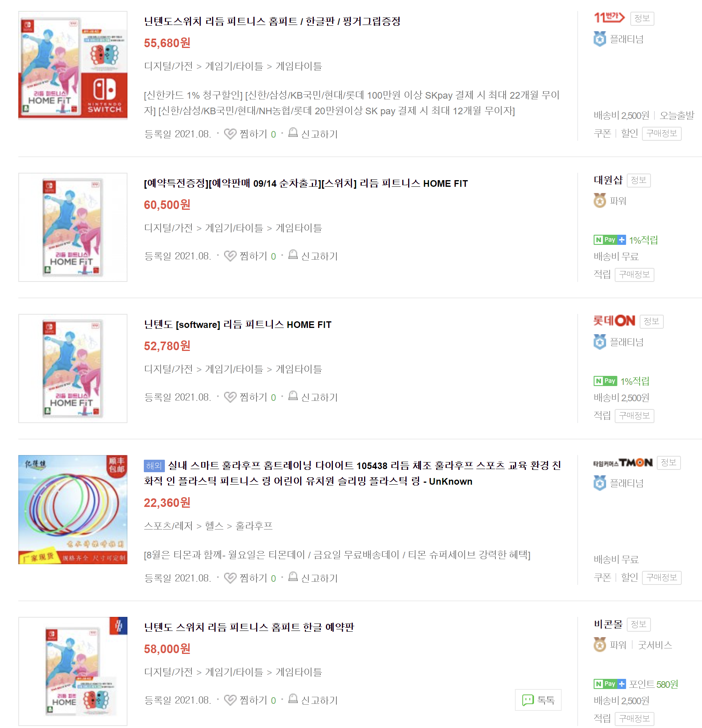Open the 게임타이틀 category link on the first listing
This screenshot has height=728, width=702.
click(x=299, y=66)
